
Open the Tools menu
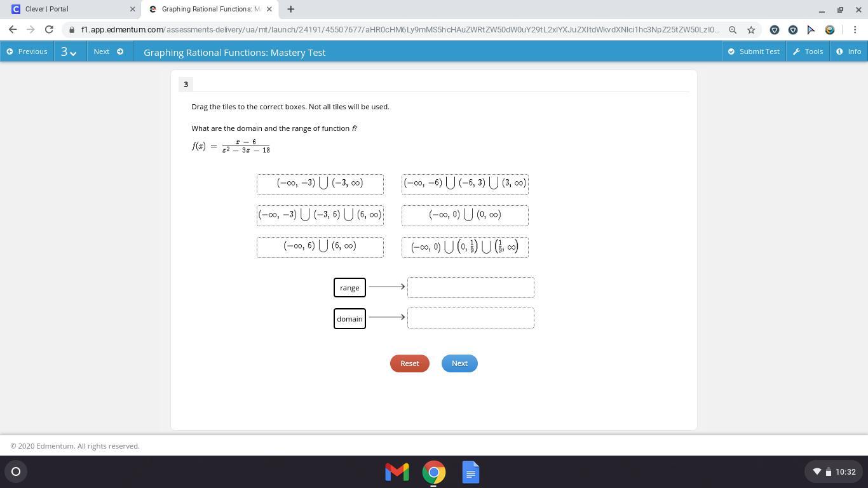[x=808, y=51]
